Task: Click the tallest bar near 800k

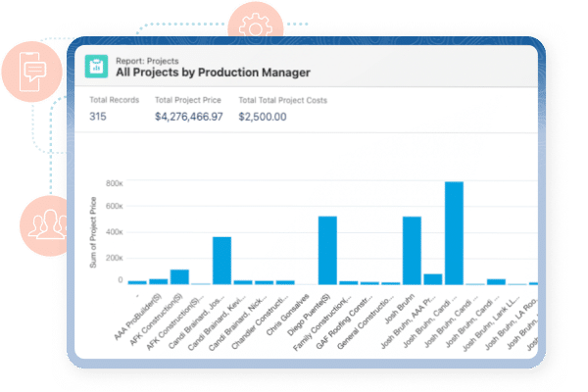Action: point(454,233)
